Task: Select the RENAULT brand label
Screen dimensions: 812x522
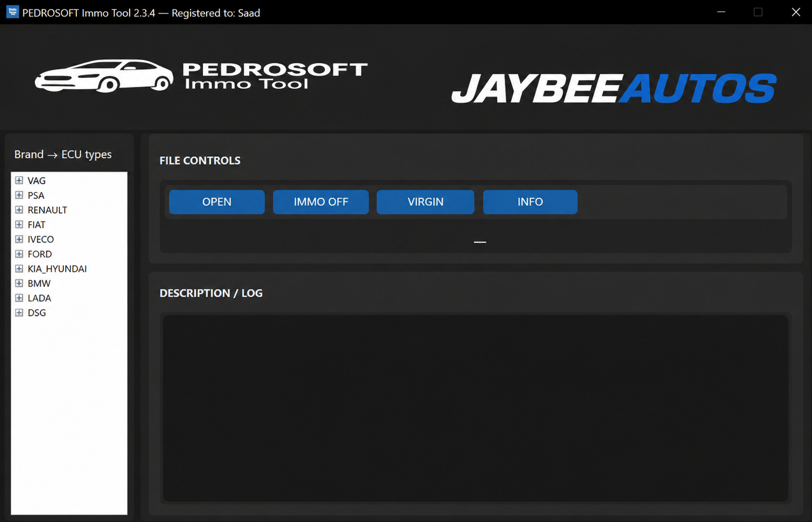Action: pos(47,210)
